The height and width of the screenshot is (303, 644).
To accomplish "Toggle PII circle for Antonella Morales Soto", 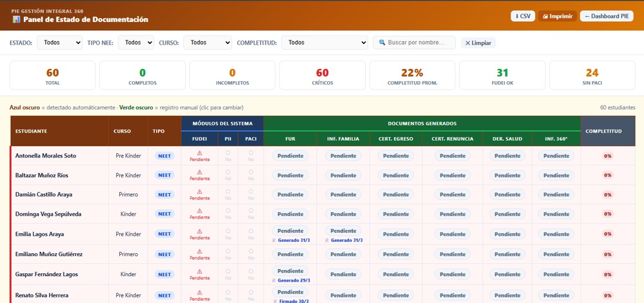I will [228, 153].
